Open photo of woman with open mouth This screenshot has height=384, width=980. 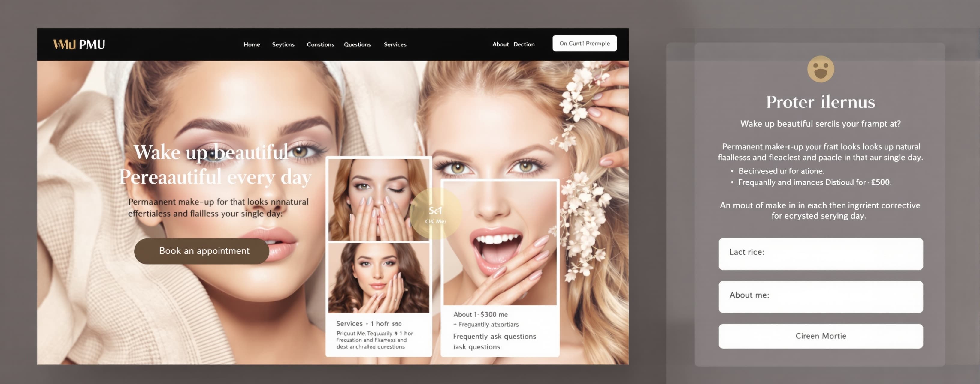click(500, 243)
